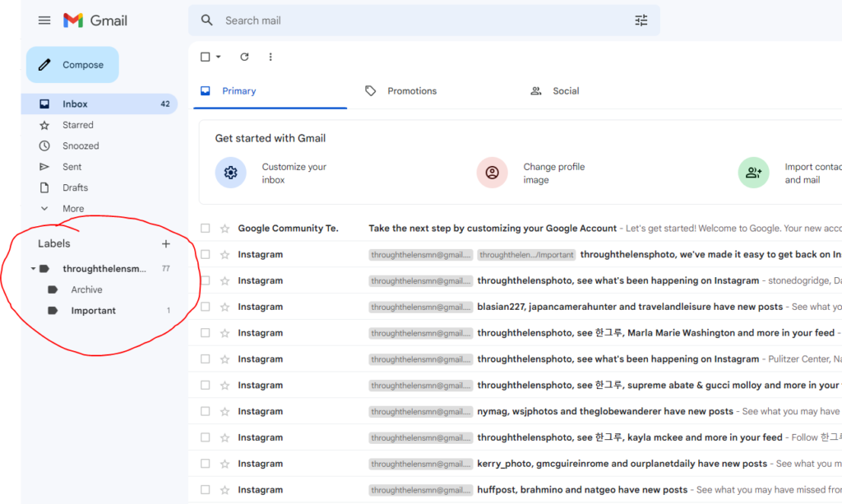Screen dimensions: 842x504
Task: Open the three-dot more options menu
Action: 271,57
